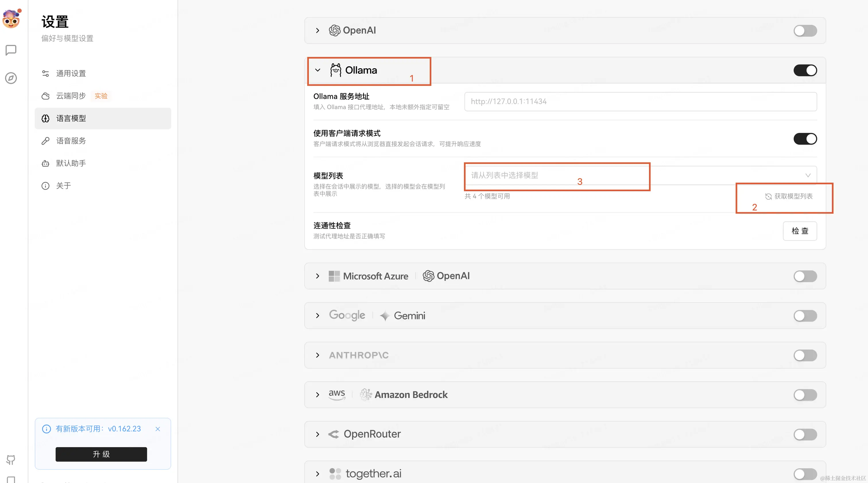
Task: Open the chat icon in left sidebar
Action: point(11,50)
